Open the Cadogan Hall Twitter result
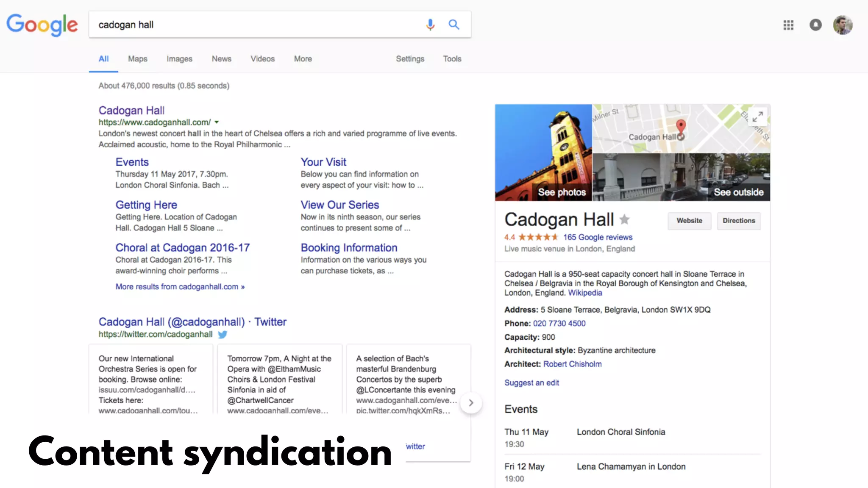Screen dimensions: 868x488 coord(192,322)
